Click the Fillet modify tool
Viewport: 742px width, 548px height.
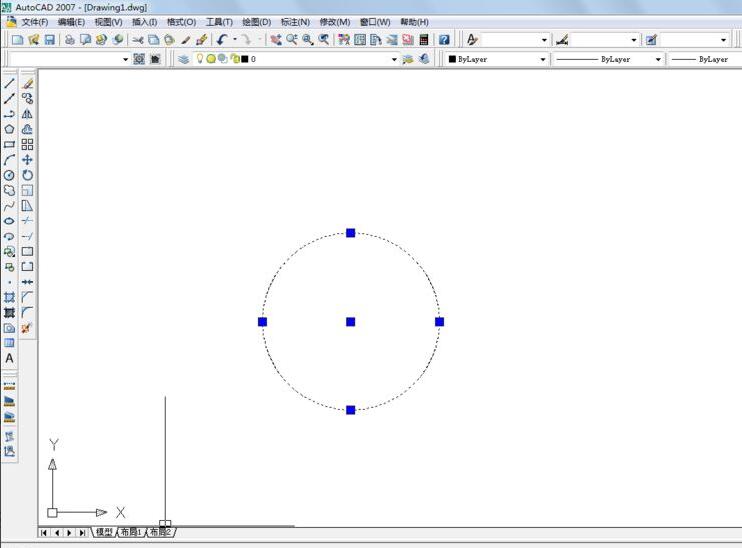click(x=27, y=312)
